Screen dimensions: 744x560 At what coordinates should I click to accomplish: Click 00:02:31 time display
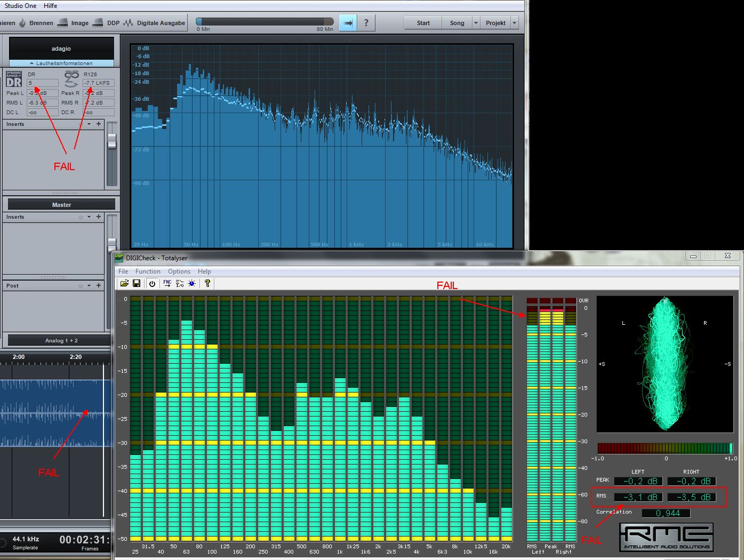[84, 540]
